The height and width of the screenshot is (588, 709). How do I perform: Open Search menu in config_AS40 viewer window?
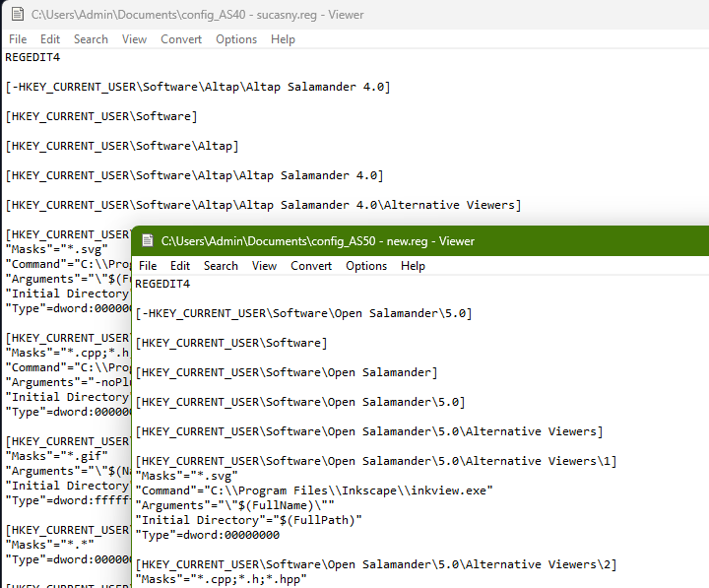91,39
